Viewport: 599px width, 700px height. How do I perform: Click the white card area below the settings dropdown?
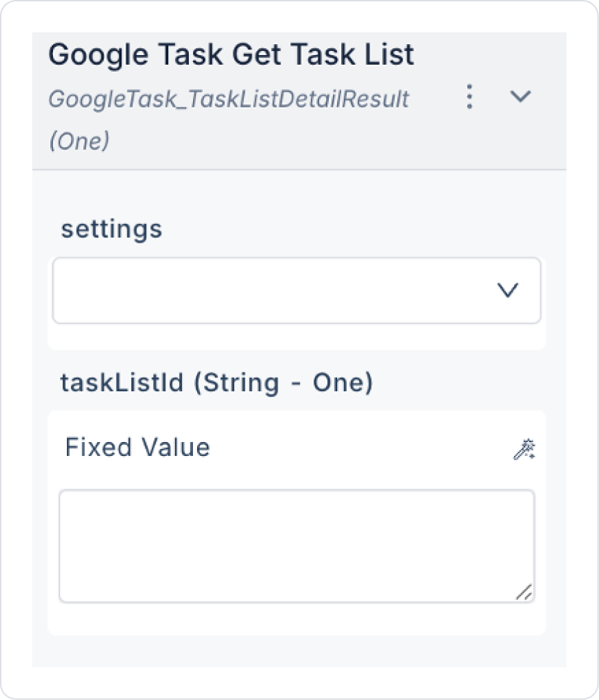click(x=296, y=337)
